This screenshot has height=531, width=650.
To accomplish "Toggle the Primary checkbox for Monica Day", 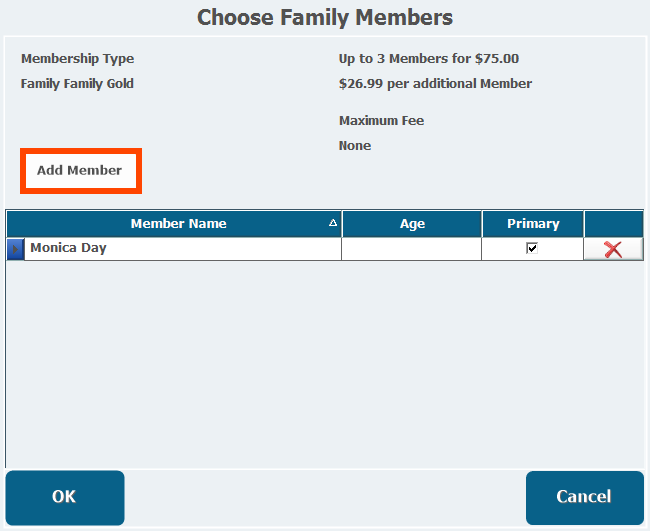I will [x=531, y=248].
